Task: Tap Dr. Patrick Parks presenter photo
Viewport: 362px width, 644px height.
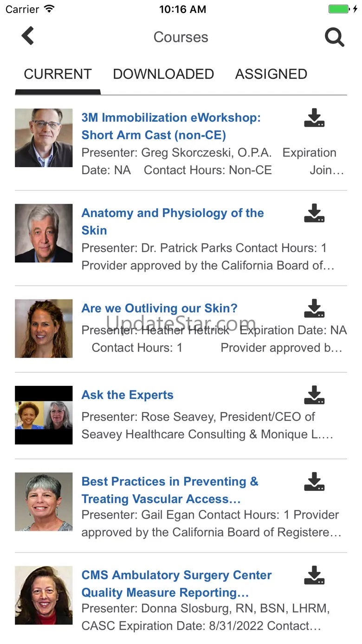Action: click(44, 233)
